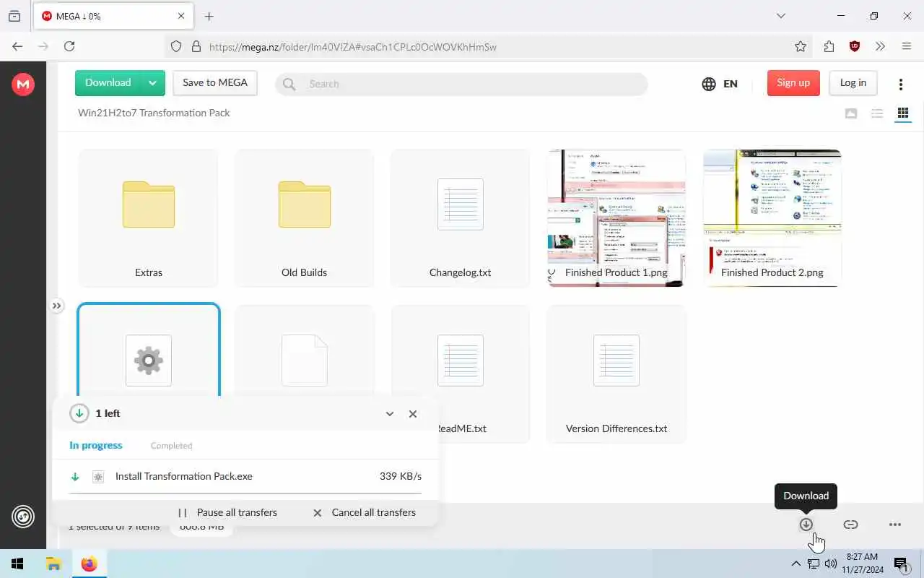The image size is (924, 578).
Task: Open the Download button dropdown arrow
Action: [153, 83]
